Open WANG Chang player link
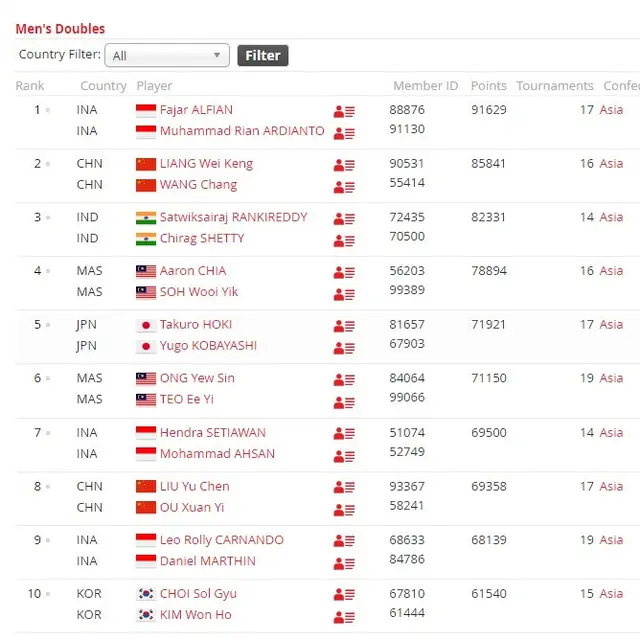Image resolution: width=640 pixels, height=640 pixels. tap(198, 185)
